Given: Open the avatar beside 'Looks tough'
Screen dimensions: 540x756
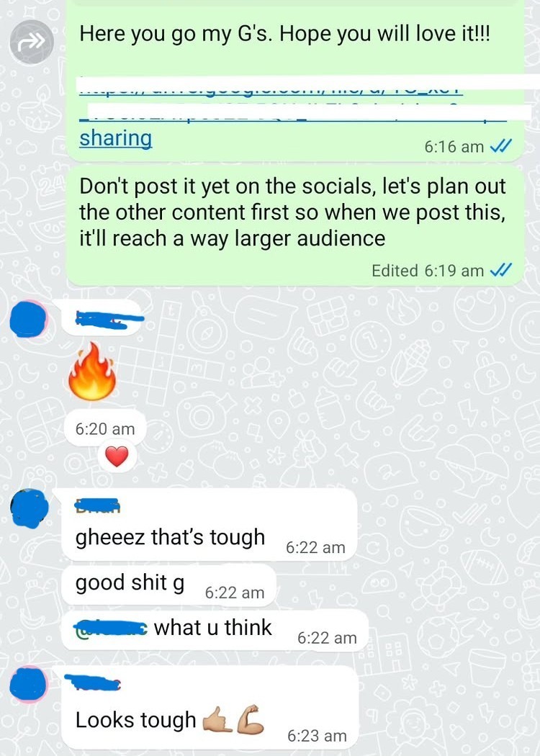Looking at the screenshot, I should click(x=29, y=685).
